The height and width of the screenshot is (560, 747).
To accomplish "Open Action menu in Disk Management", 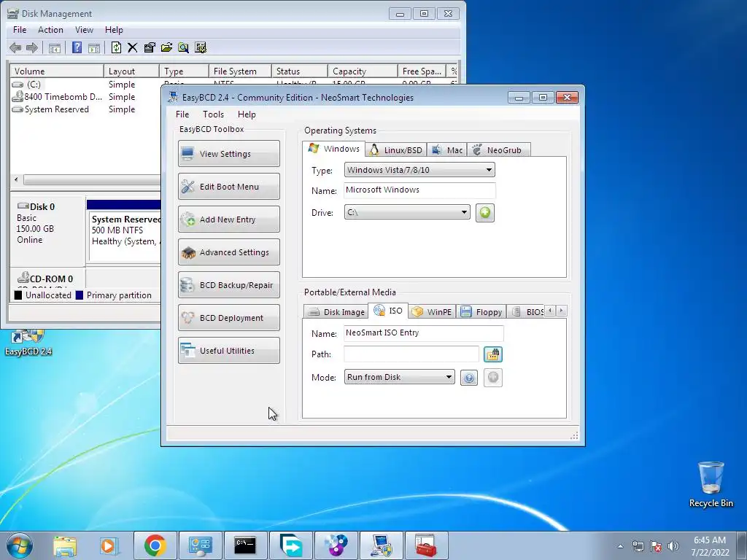I will pos(50,29).
